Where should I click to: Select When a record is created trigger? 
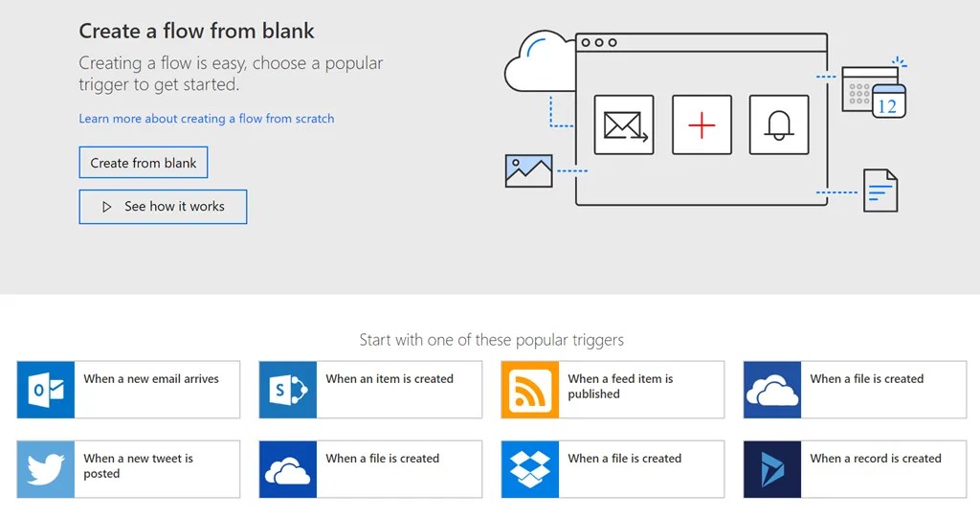pyautogui.click(x=855, y=469)
